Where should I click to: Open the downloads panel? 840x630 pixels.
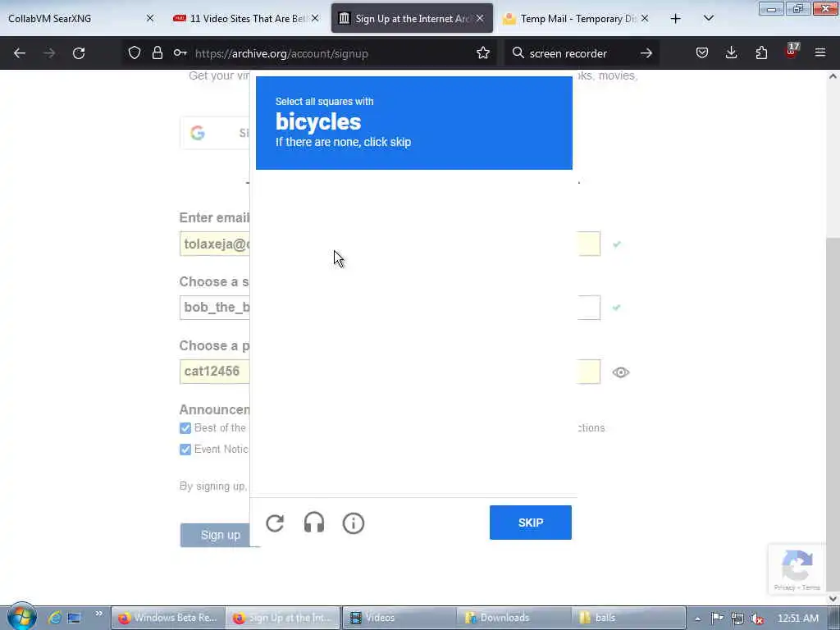(731, 53)
